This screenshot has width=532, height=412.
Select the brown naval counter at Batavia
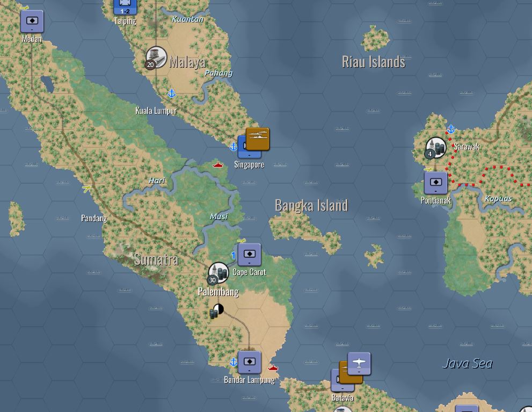tap(345, 373)
